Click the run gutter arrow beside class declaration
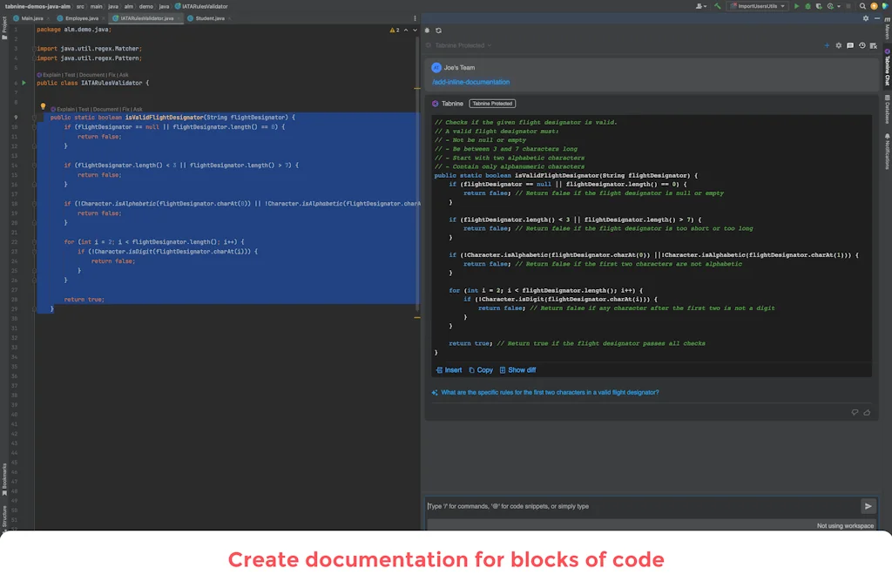This screenshot has height=588, width=892. pyautogui.click(x=24, y=83)
